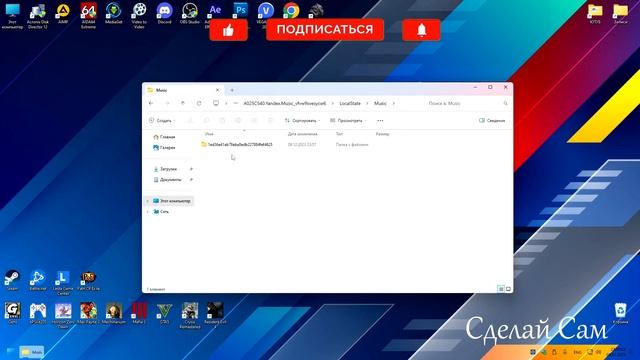Launch Discord from the desktop
Screen dimensions: 640x360
[x=164, y=14]
